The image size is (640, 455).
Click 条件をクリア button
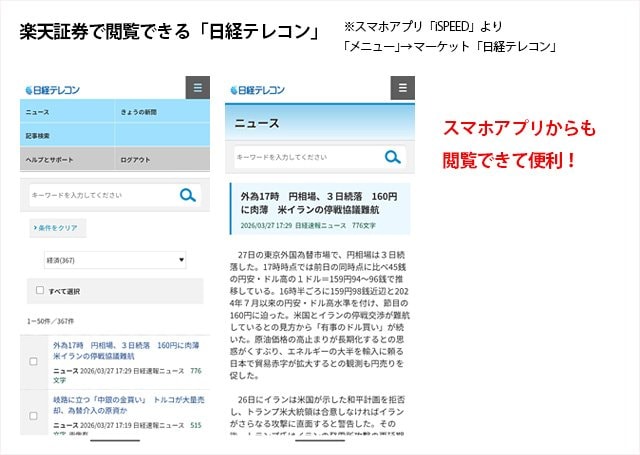58,228
